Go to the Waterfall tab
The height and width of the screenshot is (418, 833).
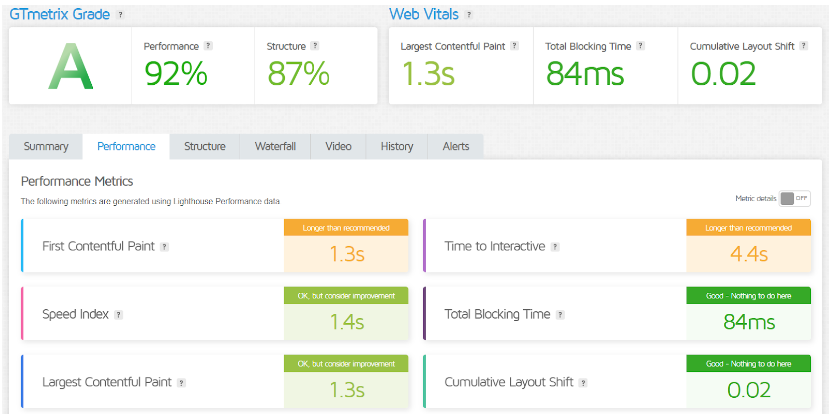tap(275, 147)
